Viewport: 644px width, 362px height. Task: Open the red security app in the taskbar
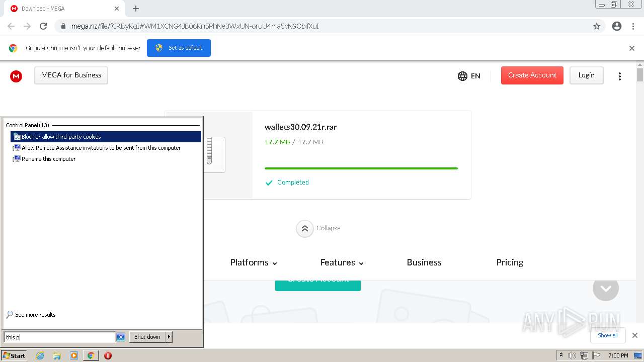(108, 355)
